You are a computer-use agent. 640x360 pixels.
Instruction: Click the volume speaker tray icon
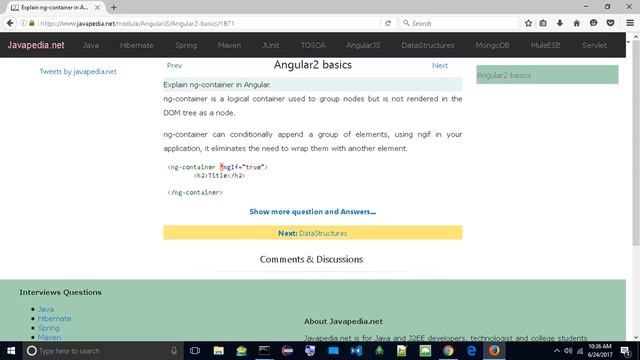[x=568, y=351]
